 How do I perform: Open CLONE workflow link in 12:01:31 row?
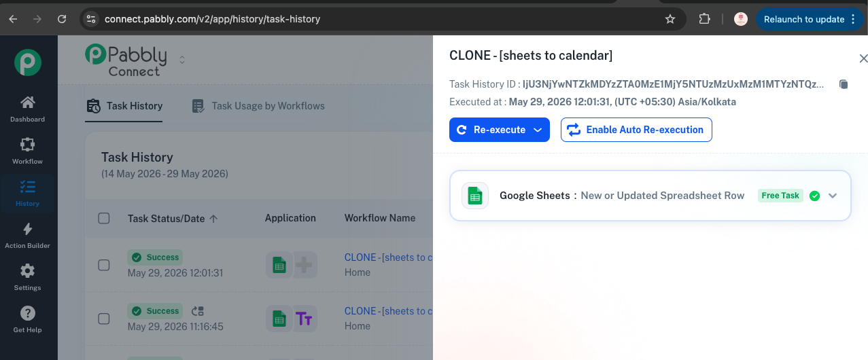click(388, 257)
